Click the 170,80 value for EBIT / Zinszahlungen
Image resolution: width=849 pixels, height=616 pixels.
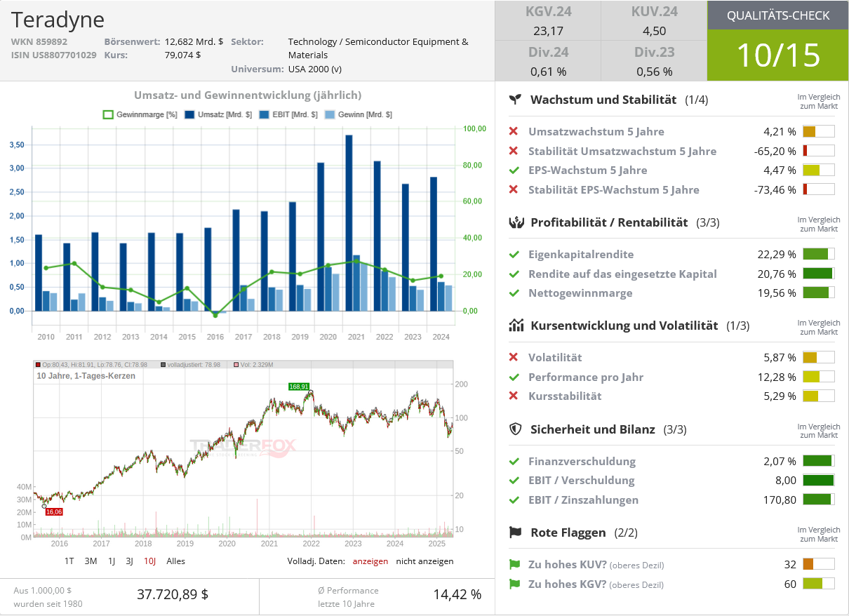click(780, 500)
